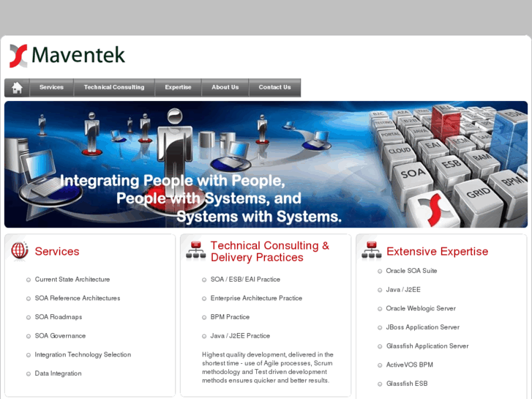Viewport: 532px width, 399px height.
Task: Open BPM Practice link
Action: coord(230,317)
